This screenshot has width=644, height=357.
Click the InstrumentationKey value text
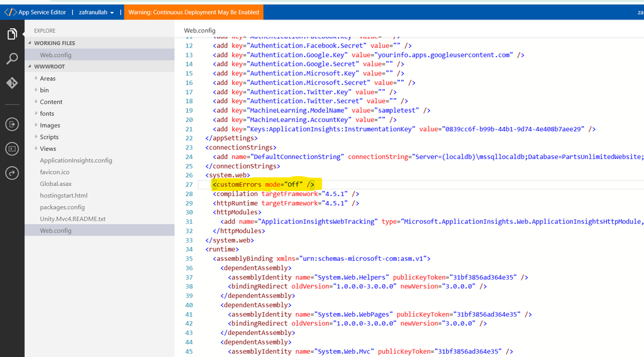[513, 129]
